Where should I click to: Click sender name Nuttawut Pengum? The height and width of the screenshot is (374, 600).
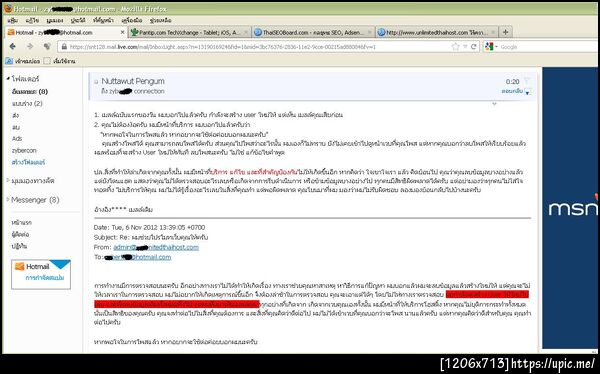coord(133,81)
